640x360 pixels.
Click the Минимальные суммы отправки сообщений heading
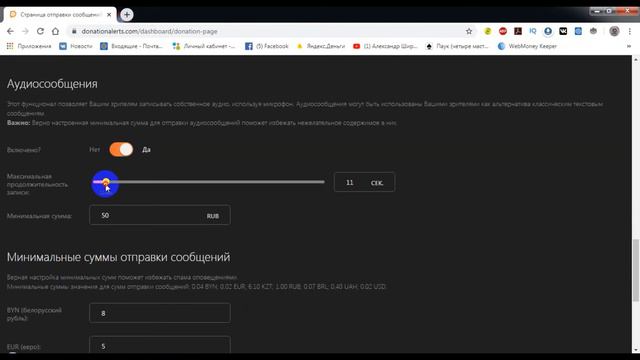tap(118, 257)
